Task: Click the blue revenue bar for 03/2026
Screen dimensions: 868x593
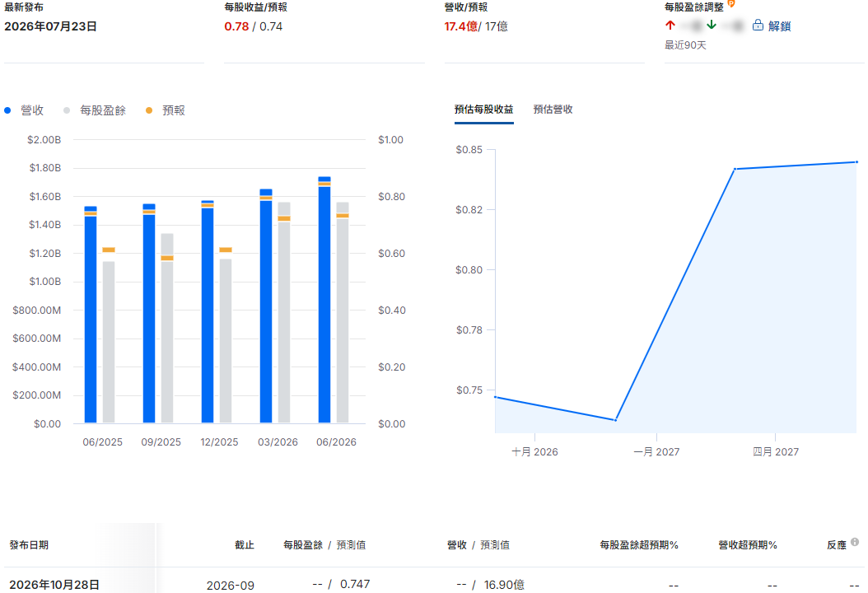Action: pyautogui.click(x=266, y=306)
